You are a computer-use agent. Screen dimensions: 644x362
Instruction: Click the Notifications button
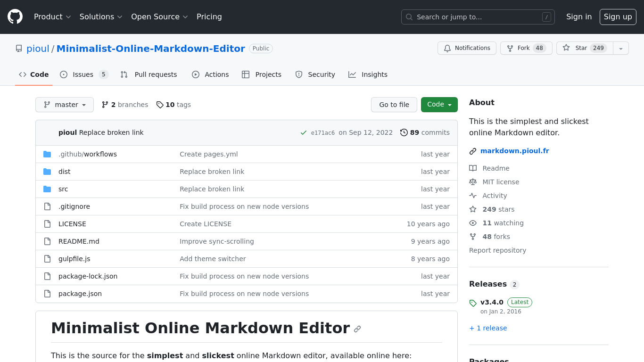click(x=467, y=48)
